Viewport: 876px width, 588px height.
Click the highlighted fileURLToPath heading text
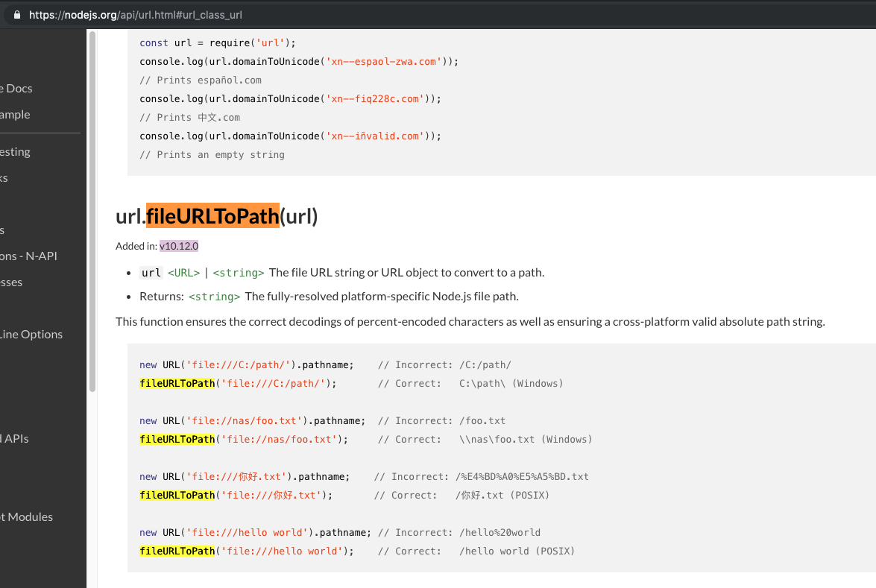click(212, 216)
